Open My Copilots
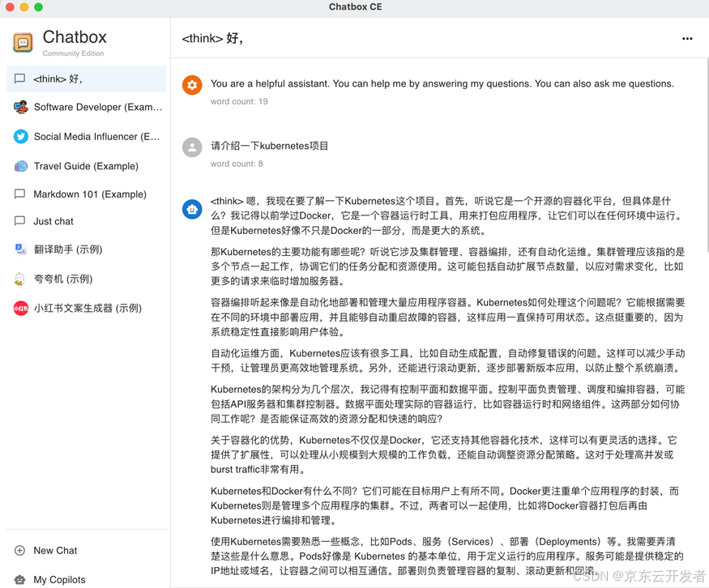The height and width of the screenshot is (588, 709). [87, 579]
